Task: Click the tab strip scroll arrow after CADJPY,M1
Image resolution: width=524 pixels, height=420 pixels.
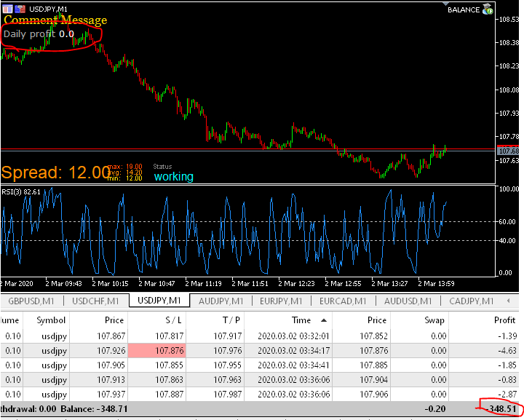Action: [508, 301]
